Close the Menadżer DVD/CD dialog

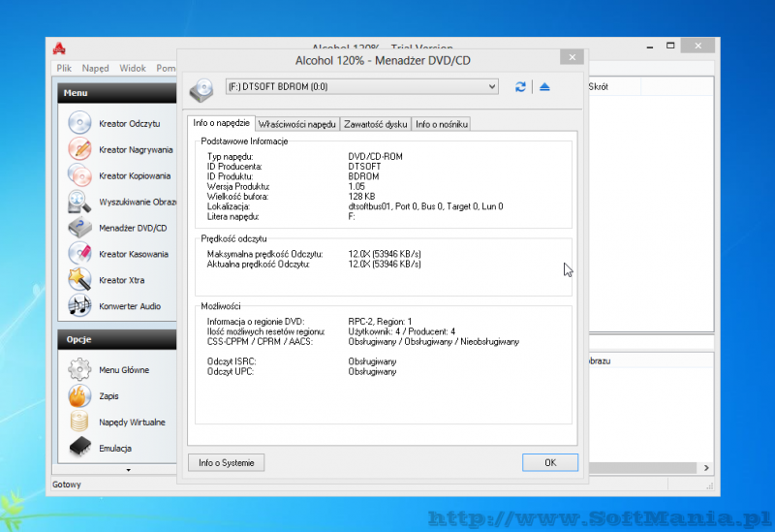coord(572,57)
